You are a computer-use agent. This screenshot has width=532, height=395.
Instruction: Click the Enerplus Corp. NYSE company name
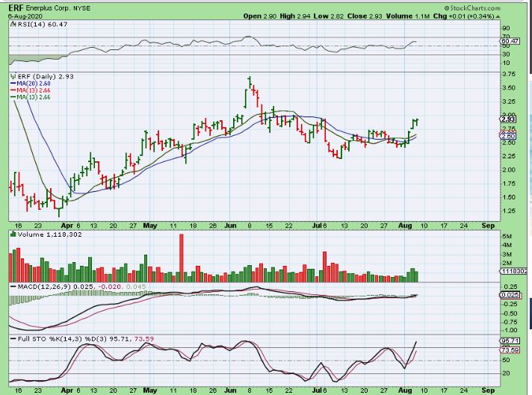[x=58, y=8]
